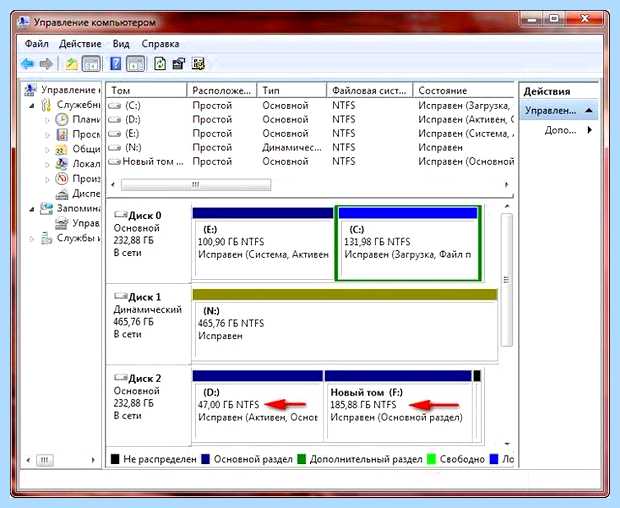Image resolution: width=620 pixels, height=508 pixels.
Task: Click the black Не распределен legend swatch
Action: (115, 459)
